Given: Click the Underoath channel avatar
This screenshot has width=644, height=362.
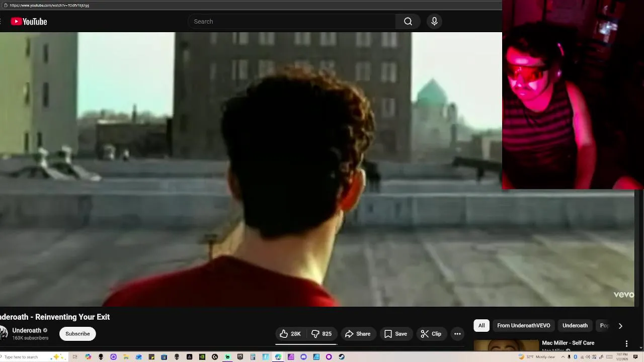Looking at the screenshot, I should (x=3, y=333).
